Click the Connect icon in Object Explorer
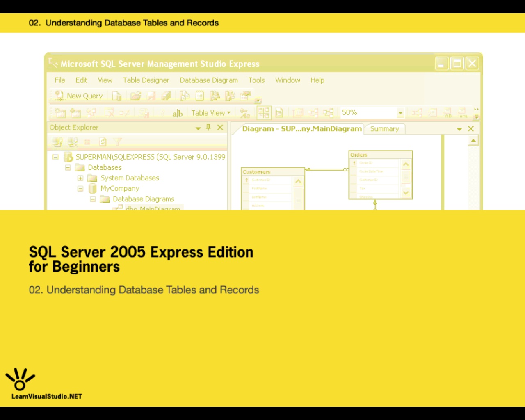This screenshot has width=525, height=420. (x=57, y=142)
